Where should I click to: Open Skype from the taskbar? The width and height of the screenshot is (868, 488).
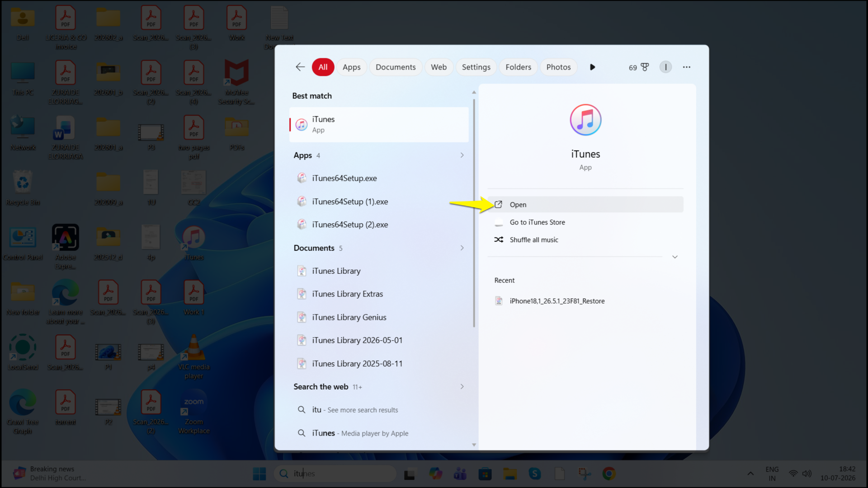pyautogui.click(x=535, y=474)
